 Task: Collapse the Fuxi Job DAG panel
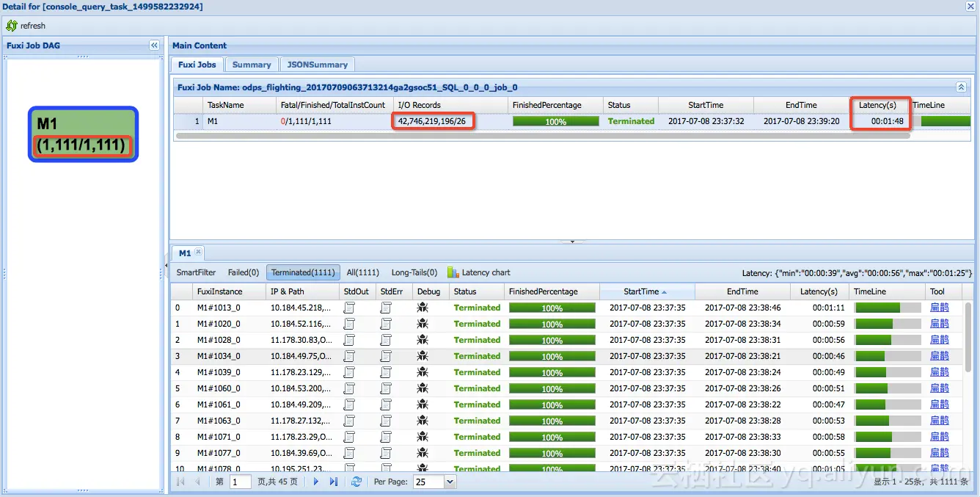click(x=154, y=46)
